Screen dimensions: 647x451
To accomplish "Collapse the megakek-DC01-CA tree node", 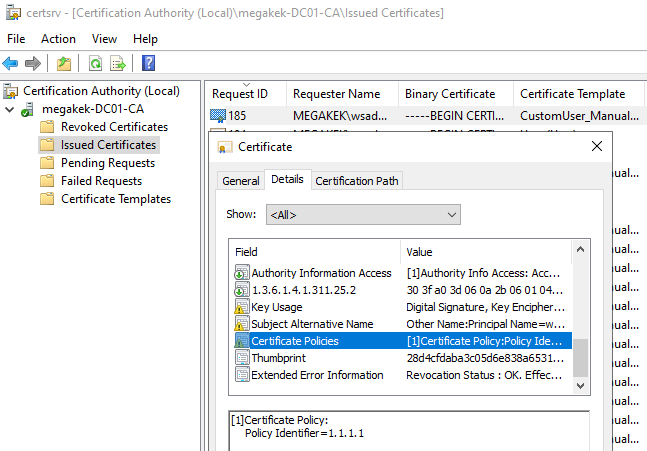I will (x=10, y=109).
